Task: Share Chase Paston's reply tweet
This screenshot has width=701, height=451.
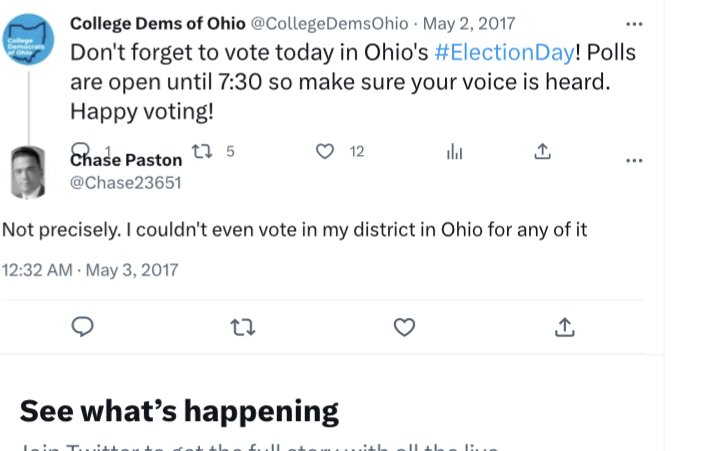Action: point(564,327)
